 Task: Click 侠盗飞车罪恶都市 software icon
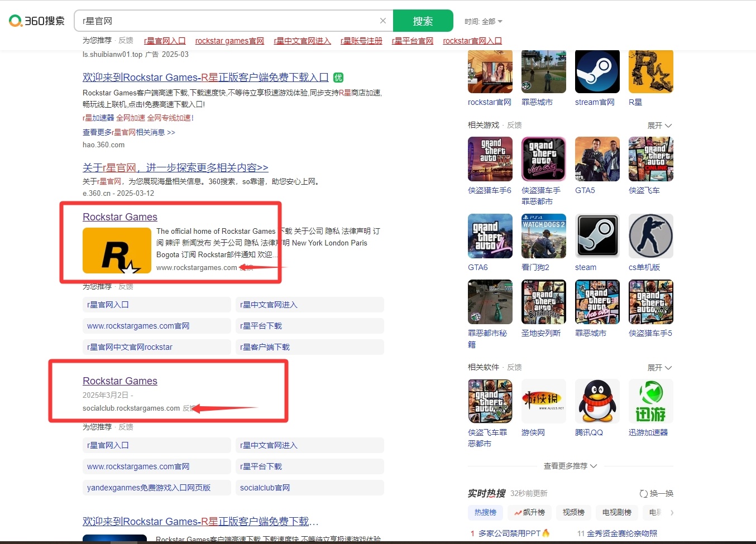coord(490,401)
